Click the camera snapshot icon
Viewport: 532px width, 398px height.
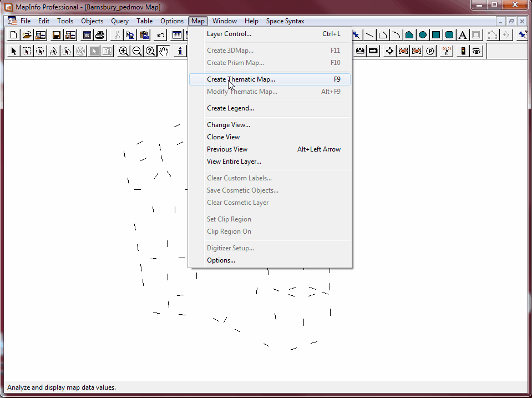point(360,51)
